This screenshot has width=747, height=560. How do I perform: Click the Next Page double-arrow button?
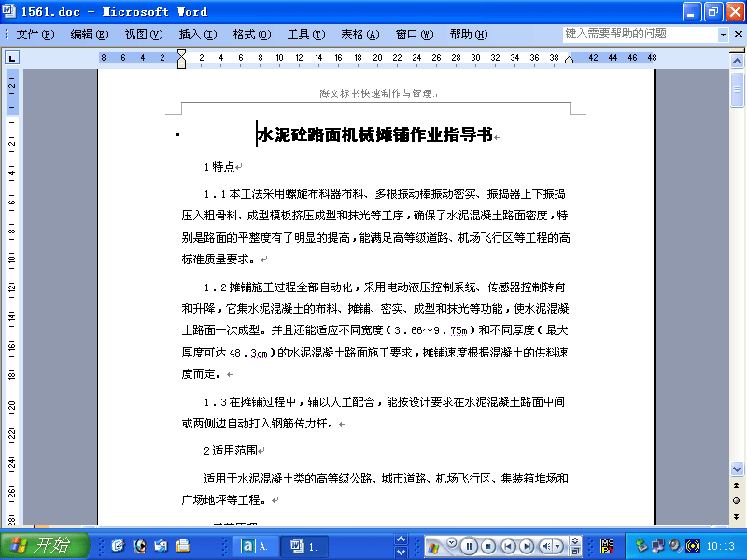[x=737, y=517]
